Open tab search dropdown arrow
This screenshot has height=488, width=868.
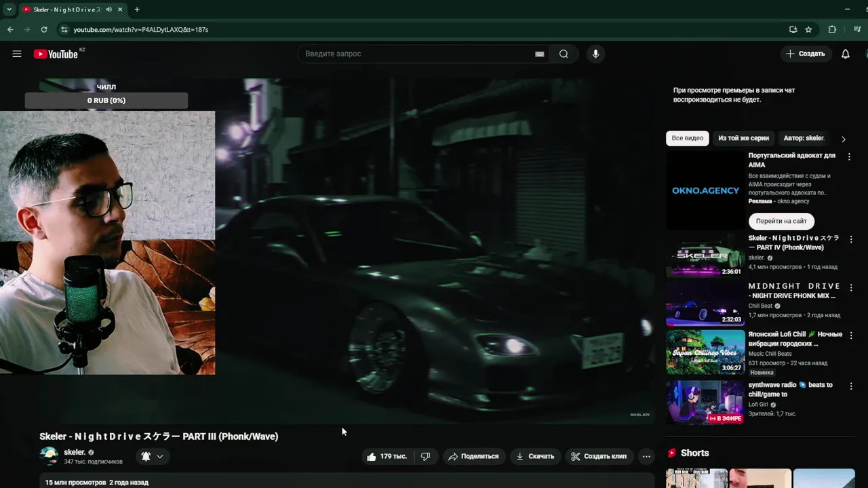tap(9, 9)
